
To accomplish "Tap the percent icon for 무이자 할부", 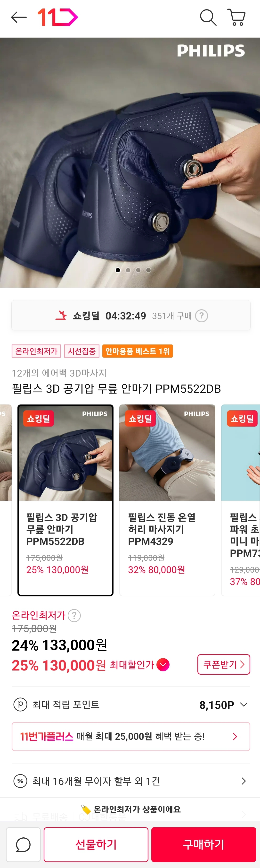I will point(20,781).
